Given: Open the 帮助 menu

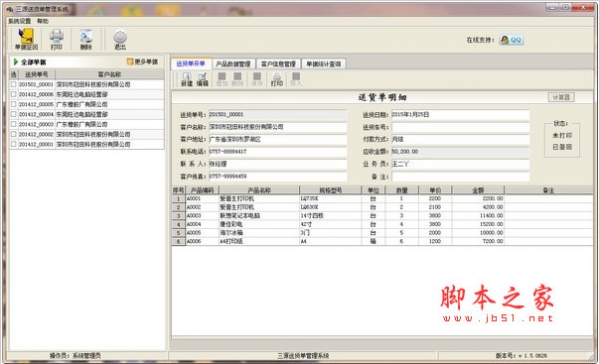Looking at the screenshot, I should pos(42,21).
